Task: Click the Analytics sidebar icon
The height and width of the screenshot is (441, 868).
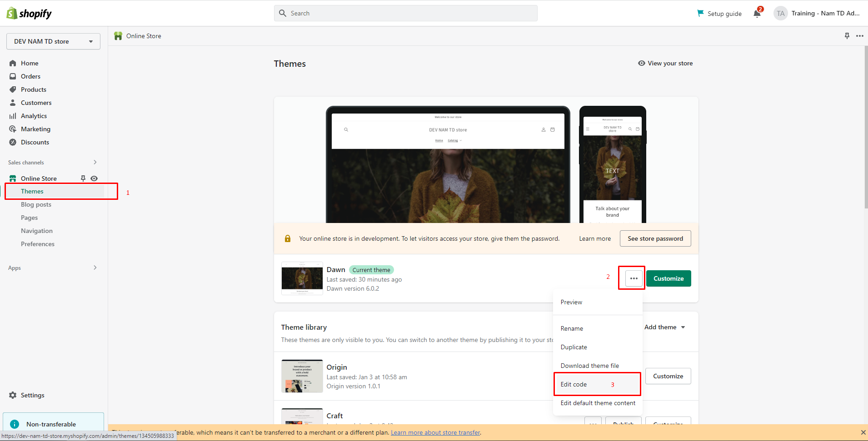Action: point(13,116)
